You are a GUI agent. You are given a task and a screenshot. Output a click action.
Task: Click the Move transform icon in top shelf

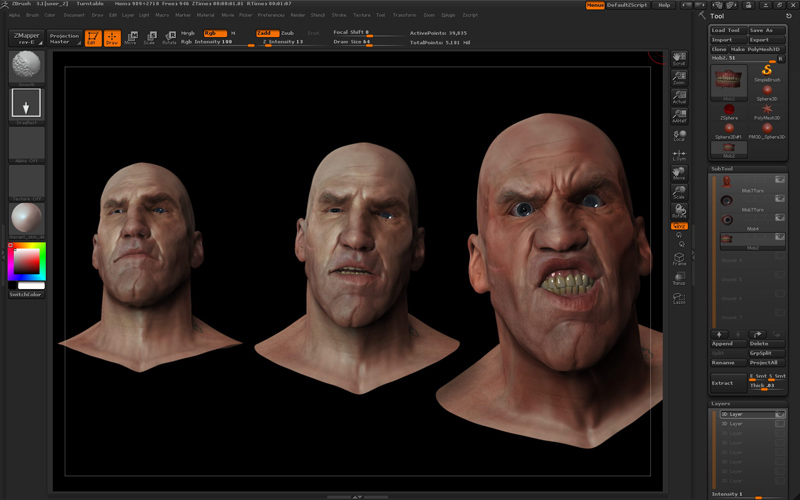131,38
